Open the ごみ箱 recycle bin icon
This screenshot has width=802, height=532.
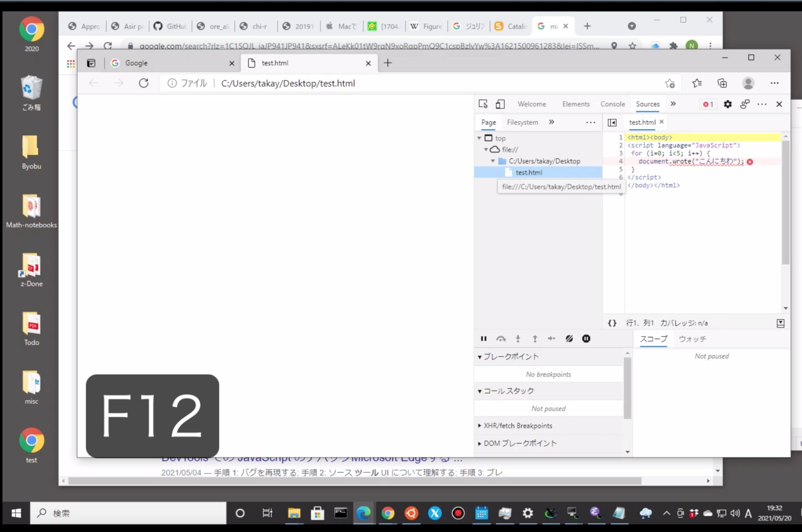click(31, 93)
